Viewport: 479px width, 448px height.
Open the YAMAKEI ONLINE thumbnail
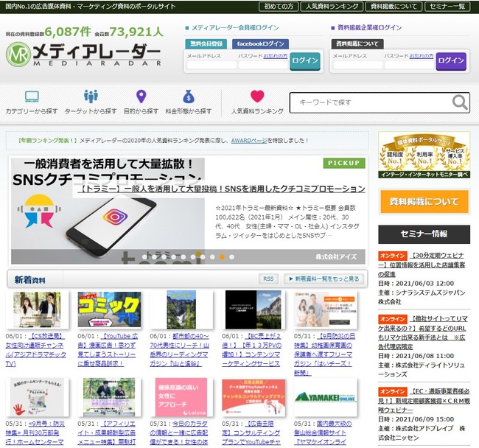(325, 397)
